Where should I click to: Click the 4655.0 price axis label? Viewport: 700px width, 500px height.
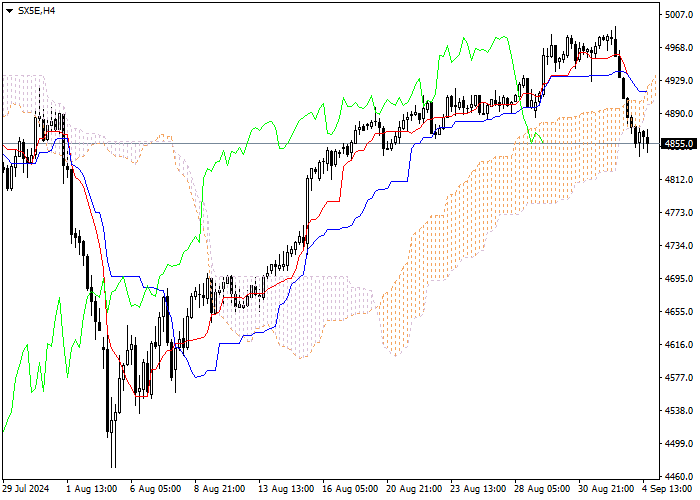pos(679,312)
